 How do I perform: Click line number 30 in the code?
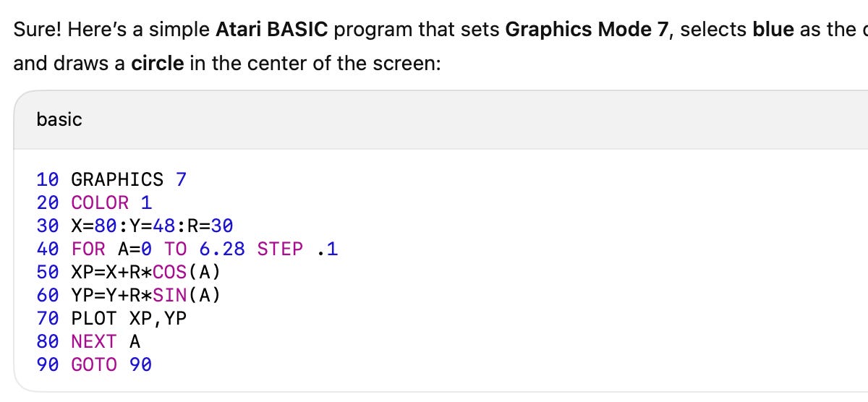point(48,226)
